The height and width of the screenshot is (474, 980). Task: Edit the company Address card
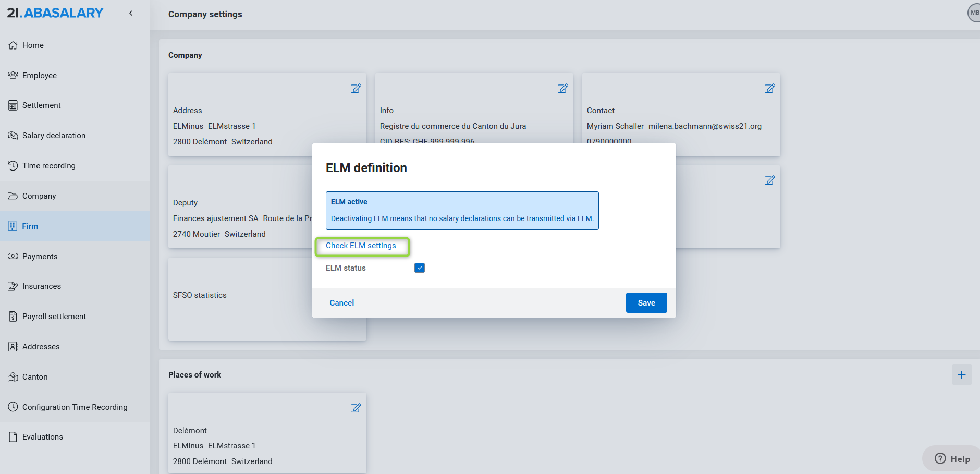356,88
